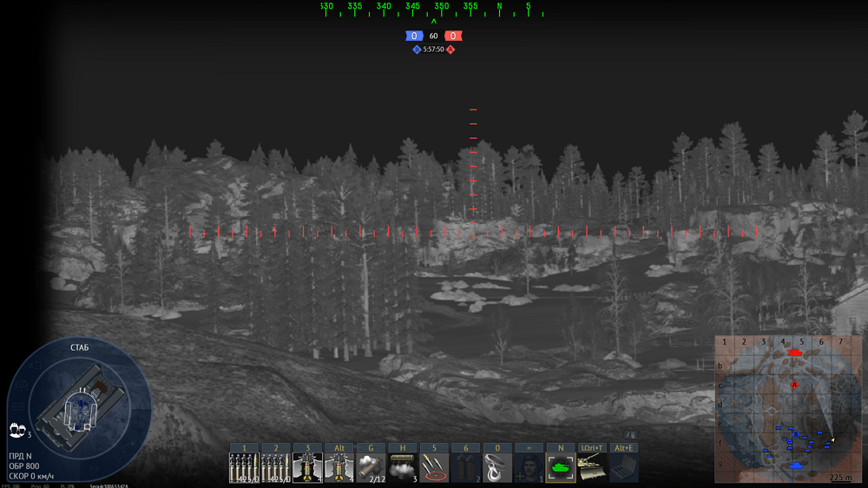This screenshot has width=868, height=488.
Task: Activate the engine smoke screen in slot H
Action: coord(402,467)
